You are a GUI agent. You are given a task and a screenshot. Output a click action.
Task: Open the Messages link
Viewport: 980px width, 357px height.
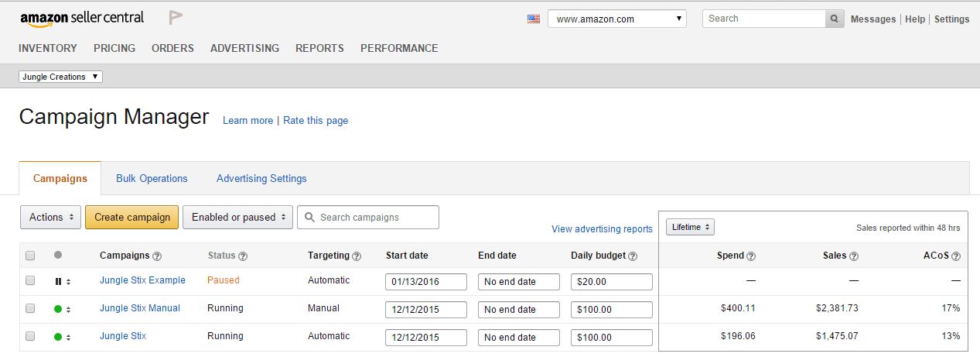[x=873, y=19]
